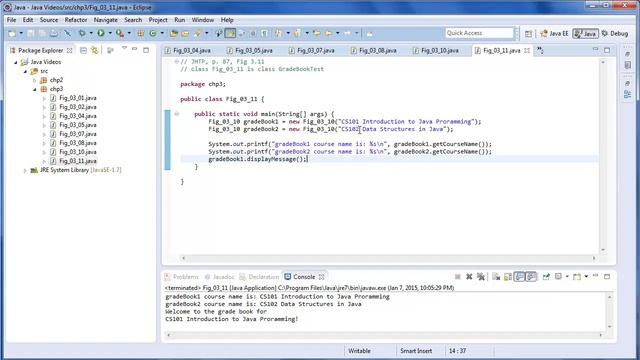Open the Project menu

point(158,20)
